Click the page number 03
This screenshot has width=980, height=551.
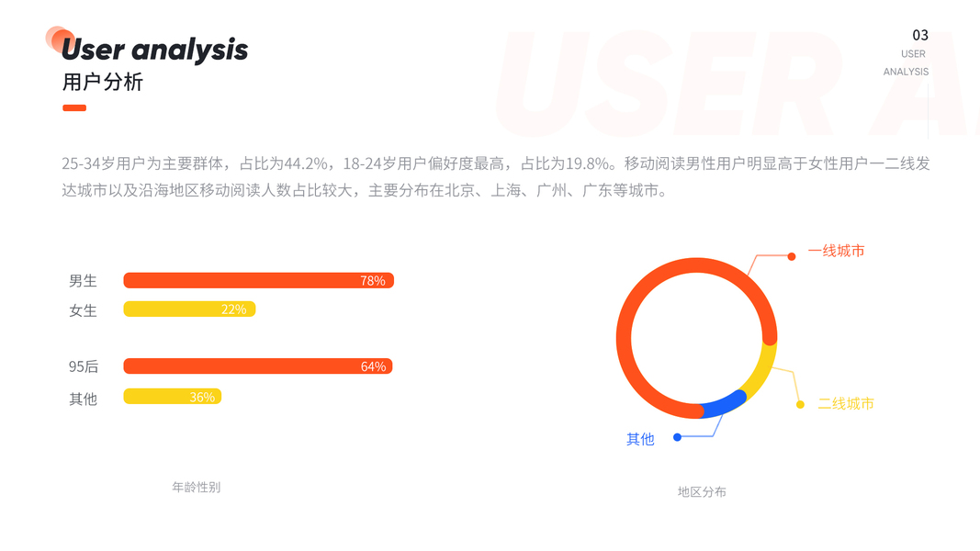coord(919,35)
